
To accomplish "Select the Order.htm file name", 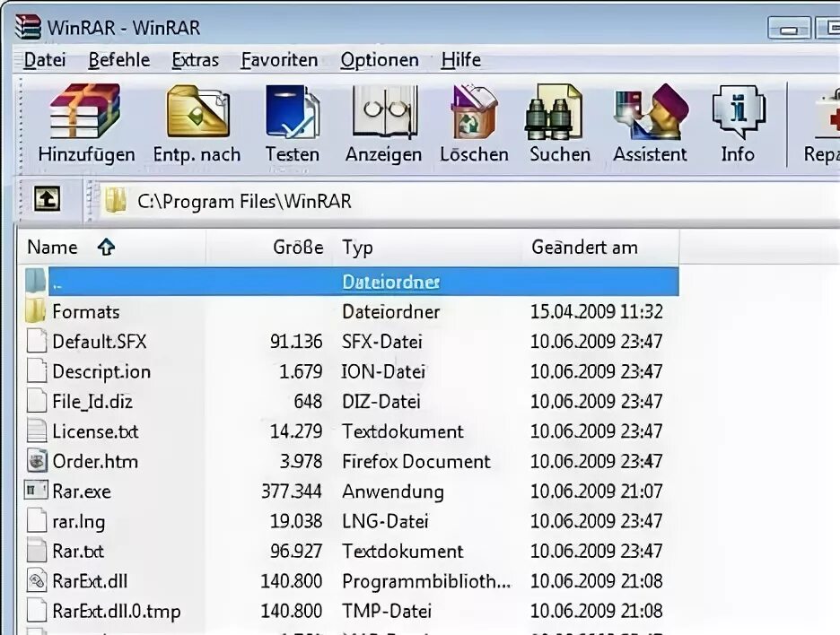I will point(95,462).
